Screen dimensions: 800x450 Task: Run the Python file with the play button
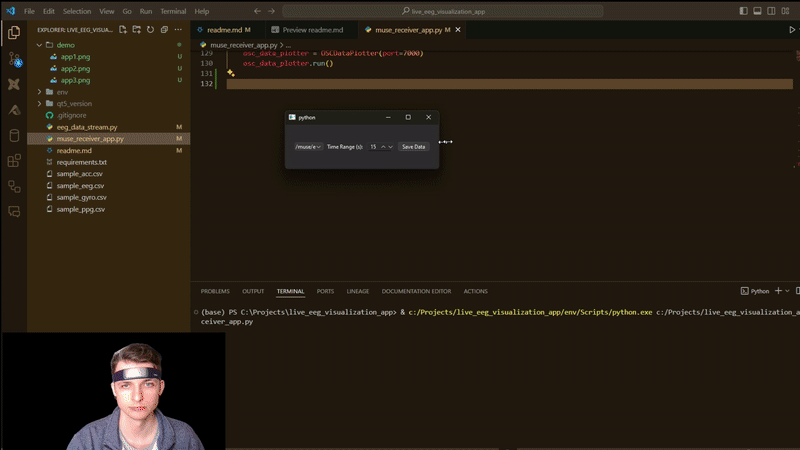pos(792,30)
